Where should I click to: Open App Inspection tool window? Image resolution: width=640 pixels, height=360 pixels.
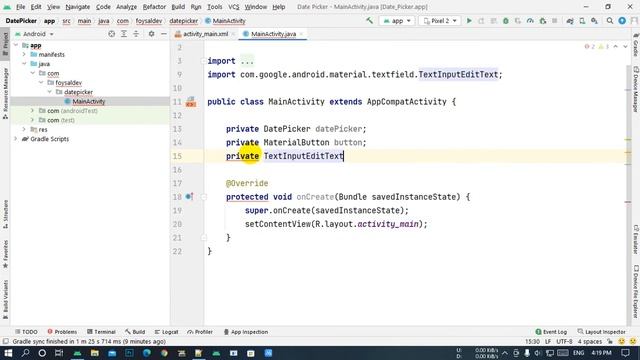pos(246,332)
